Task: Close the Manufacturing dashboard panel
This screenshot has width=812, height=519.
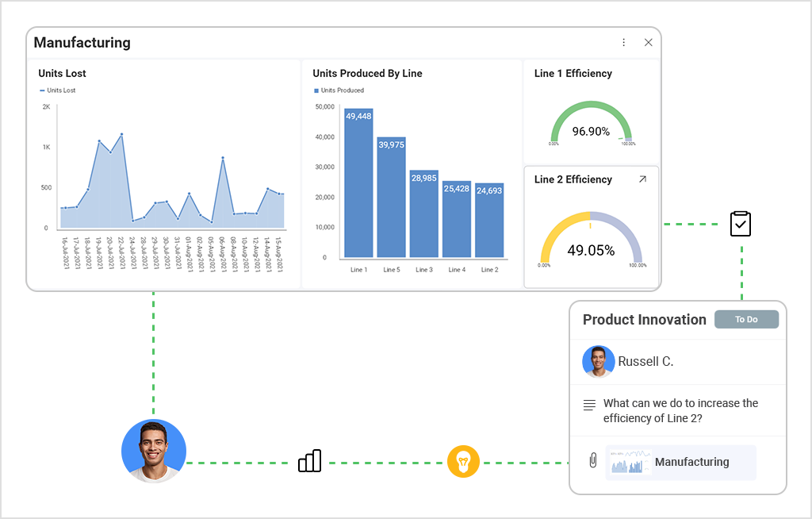Action: click(649, 43)
